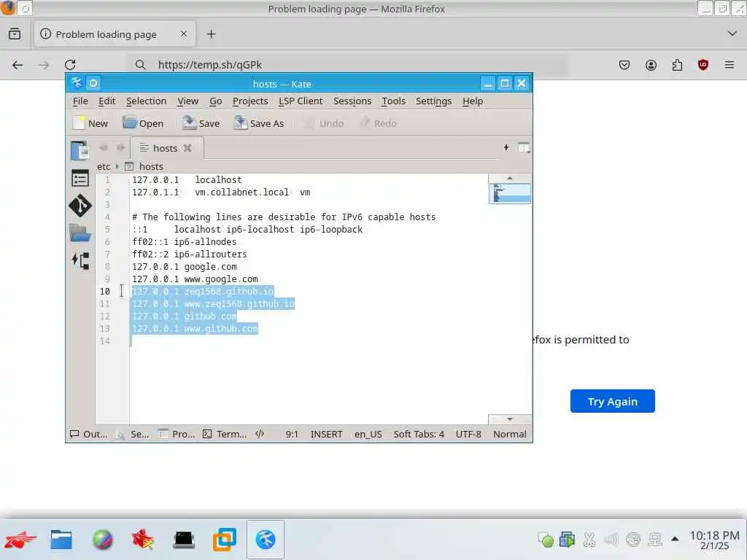Open the Firefox application hamburger menu
This screenshot has height=560, width=747.
point(729,65)
